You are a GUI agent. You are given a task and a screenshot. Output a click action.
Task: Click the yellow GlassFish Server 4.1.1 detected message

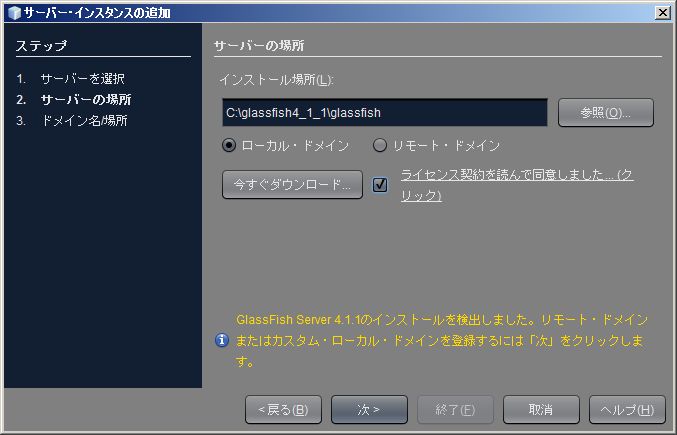click(442, 340)
